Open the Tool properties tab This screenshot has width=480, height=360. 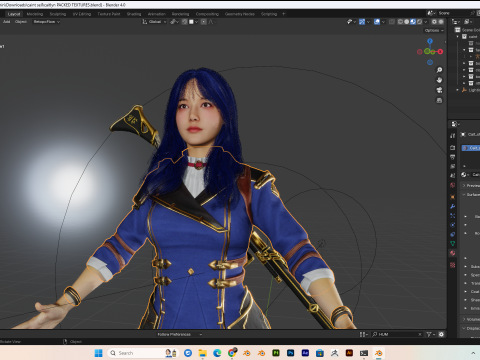click(x=452, y=136)
